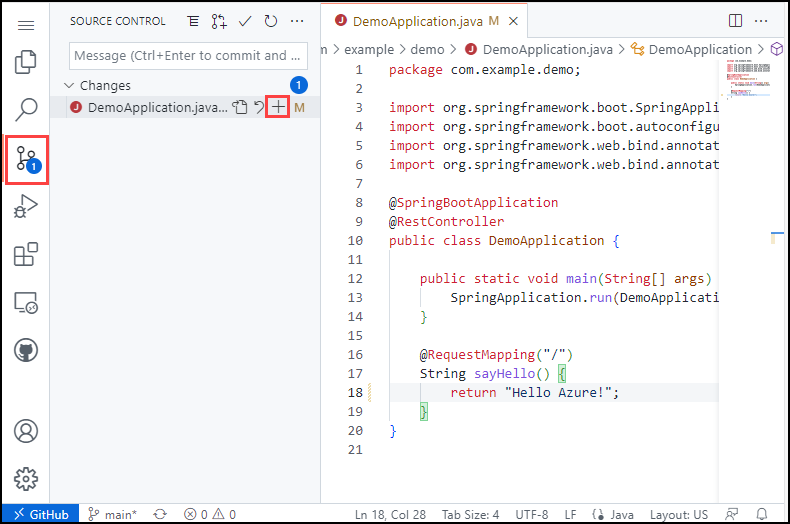
Task: Go to line via Ln 18, Col 28
Action: tap(390, 514)
